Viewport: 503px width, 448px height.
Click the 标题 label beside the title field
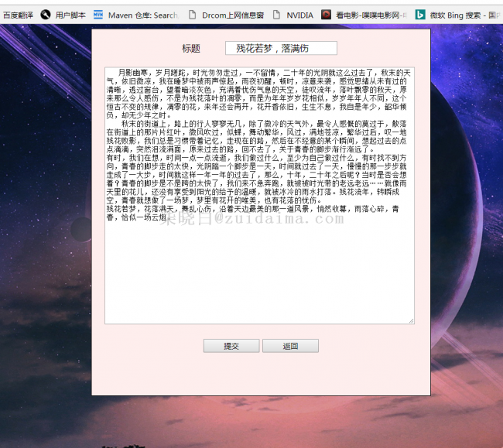(x=191, y=49)
